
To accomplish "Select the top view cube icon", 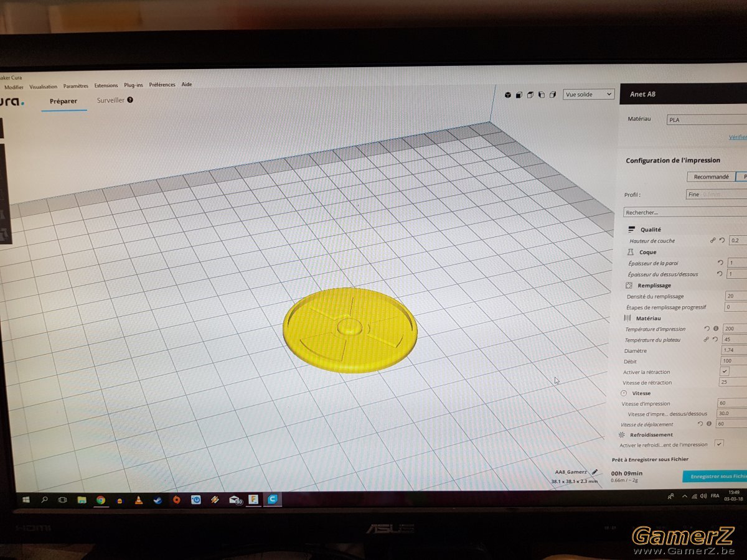I will coord(530,95).
